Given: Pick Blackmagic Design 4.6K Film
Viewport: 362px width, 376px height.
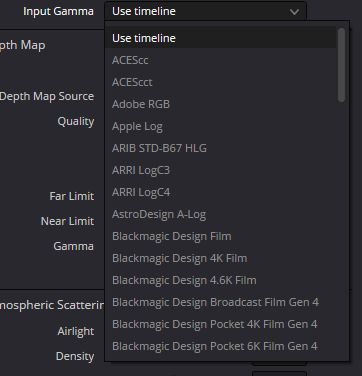Looking at the screenshot, I should point(220,280).
